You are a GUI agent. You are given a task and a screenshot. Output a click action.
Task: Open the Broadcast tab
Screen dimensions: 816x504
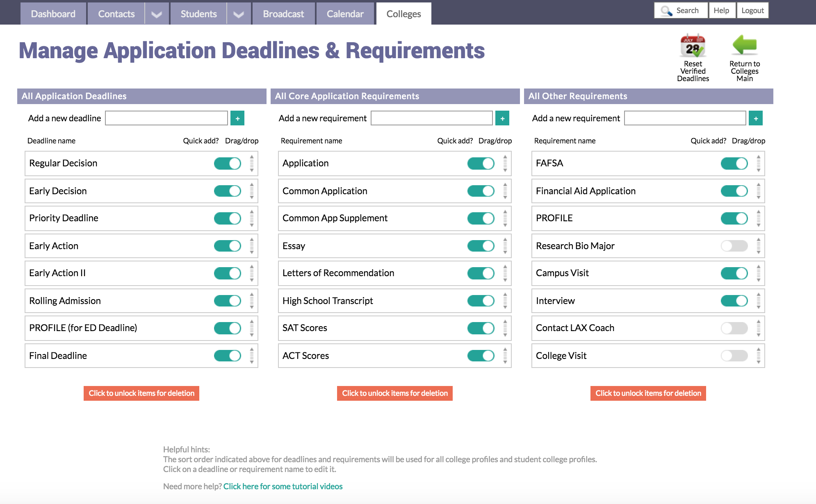[x=283, y=14]
